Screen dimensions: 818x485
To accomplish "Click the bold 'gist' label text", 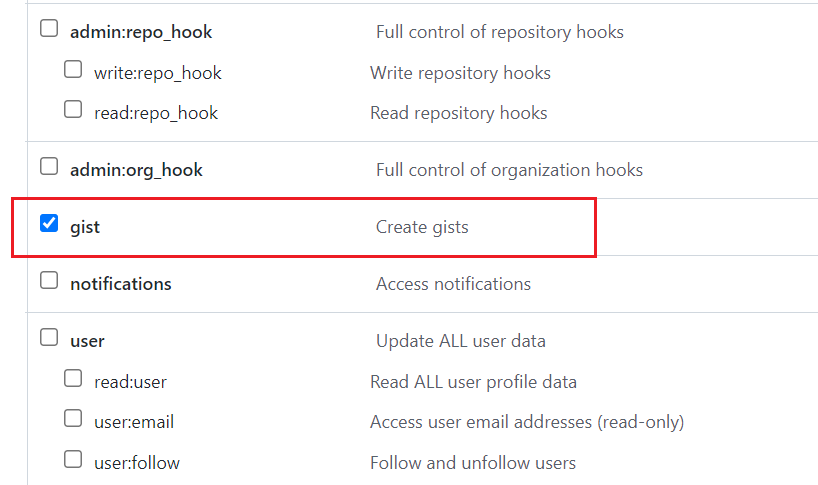I will pyautogui.click(x=85, y=227).
